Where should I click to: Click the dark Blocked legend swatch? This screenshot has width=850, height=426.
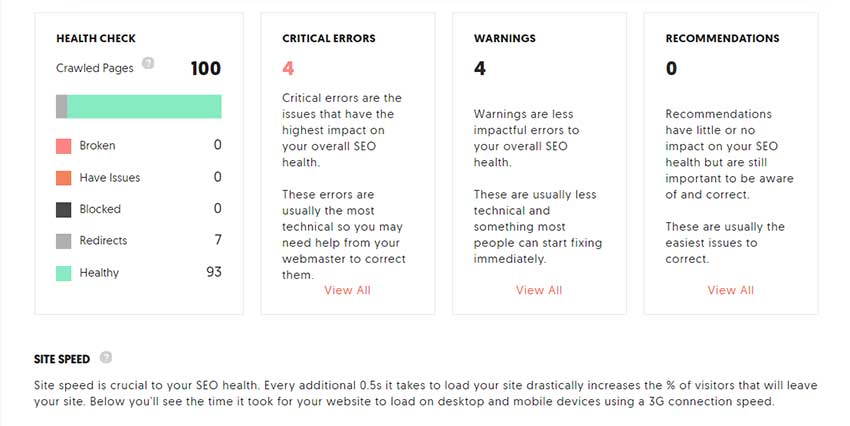coord(63,210)
